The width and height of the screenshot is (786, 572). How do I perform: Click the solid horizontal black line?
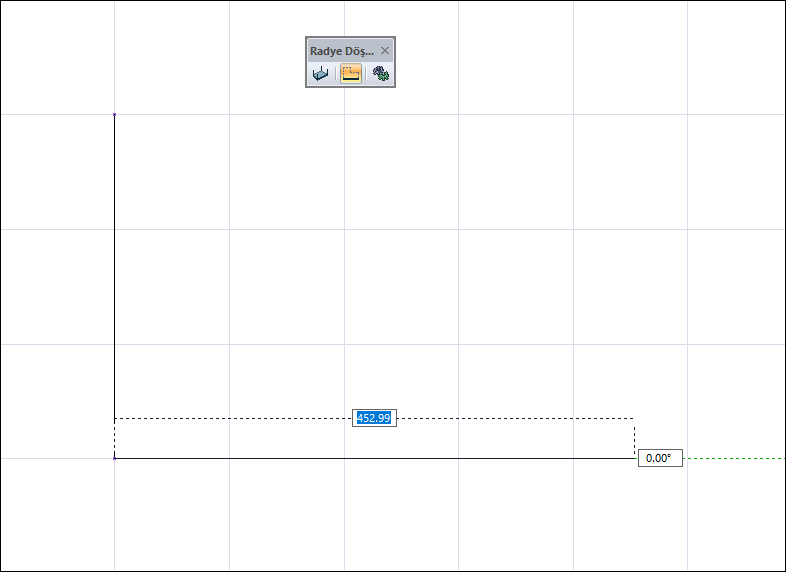374,458
